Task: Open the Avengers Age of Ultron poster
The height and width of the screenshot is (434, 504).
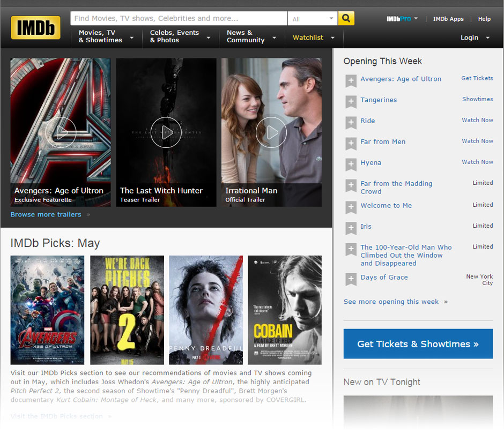Action: (x=47, y=310)
